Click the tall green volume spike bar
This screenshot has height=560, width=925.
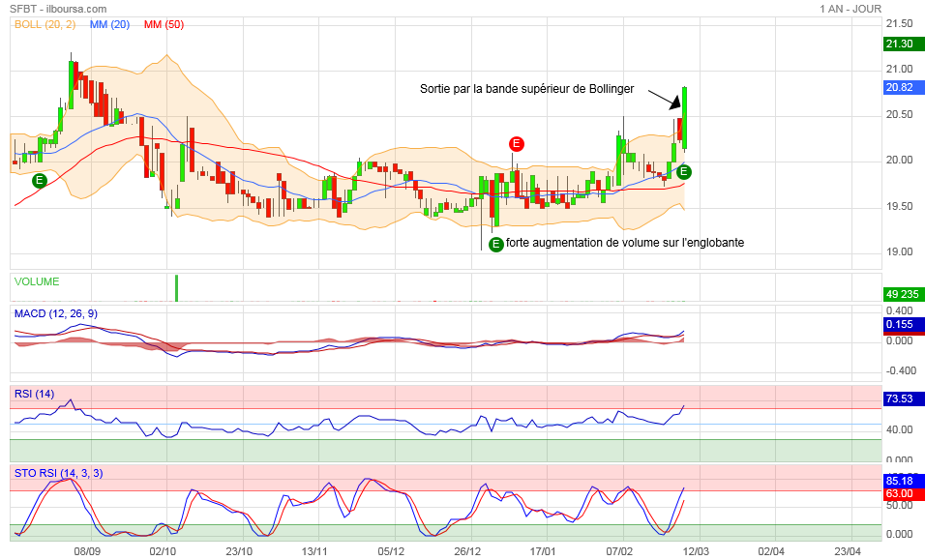[x=176, y=288]
